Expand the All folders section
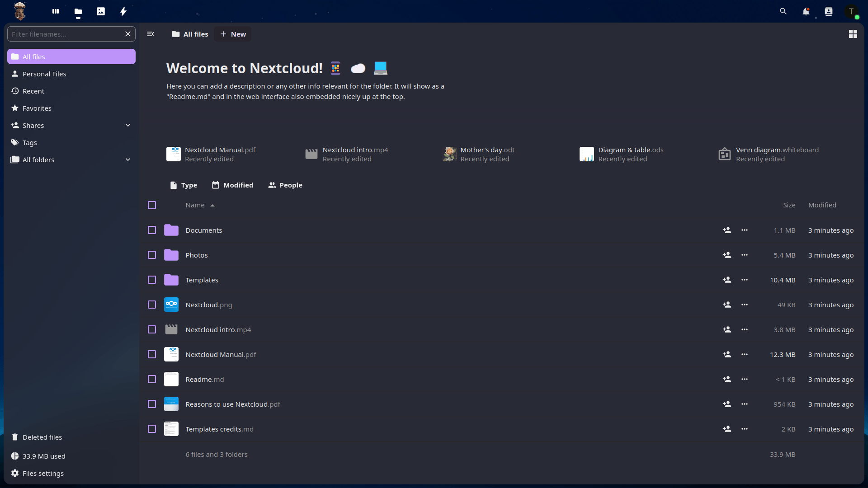 [128, 160]
